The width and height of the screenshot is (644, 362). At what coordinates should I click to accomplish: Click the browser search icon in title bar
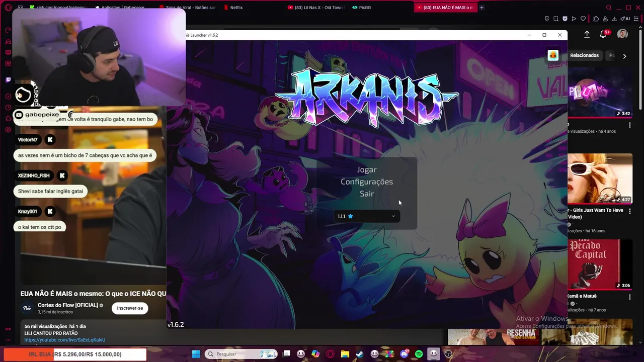click(x=609, y=8)
